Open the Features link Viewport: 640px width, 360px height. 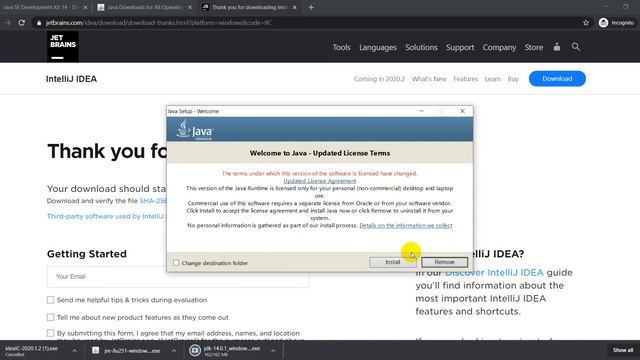click(x=465, y=79)
